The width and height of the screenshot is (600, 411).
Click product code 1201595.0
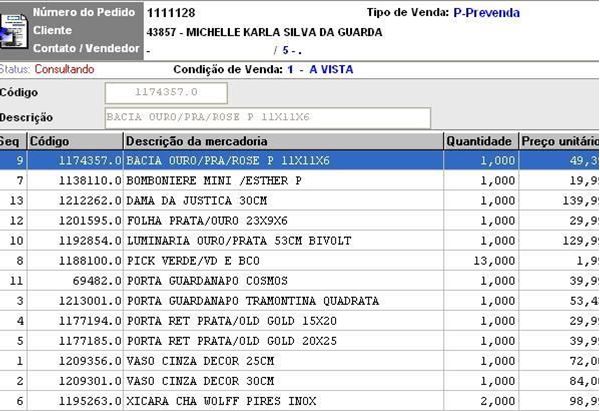coord(90,220)
